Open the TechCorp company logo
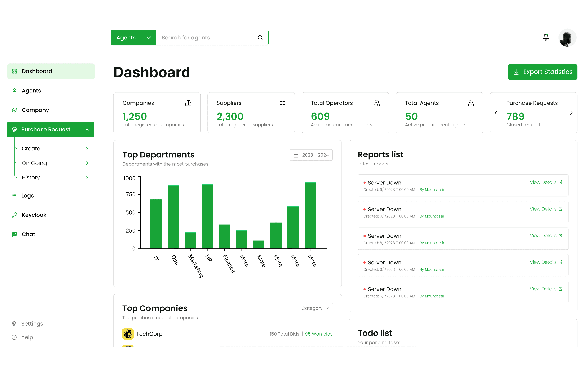 pyautogui.click(x=128, y=334)
